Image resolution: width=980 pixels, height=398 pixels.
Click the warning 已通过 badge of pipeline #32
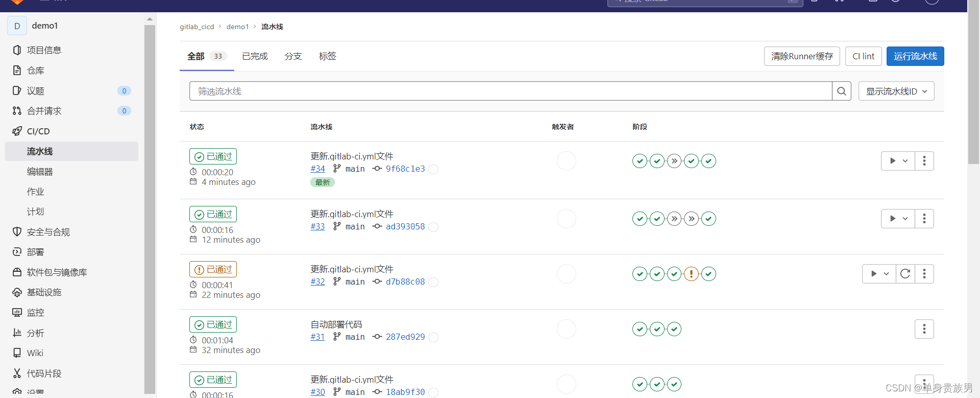(x=213, y=269)
